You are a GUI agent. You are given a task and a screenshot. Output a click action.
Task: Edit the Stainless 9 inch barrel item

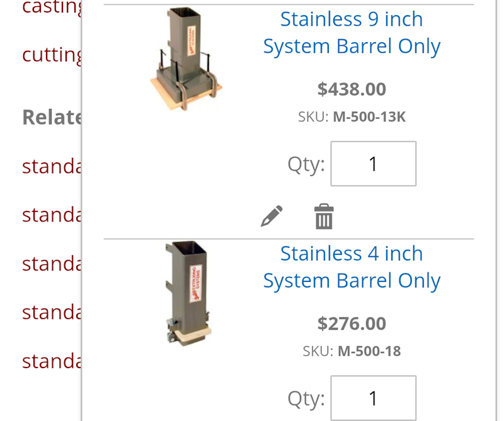272,216
